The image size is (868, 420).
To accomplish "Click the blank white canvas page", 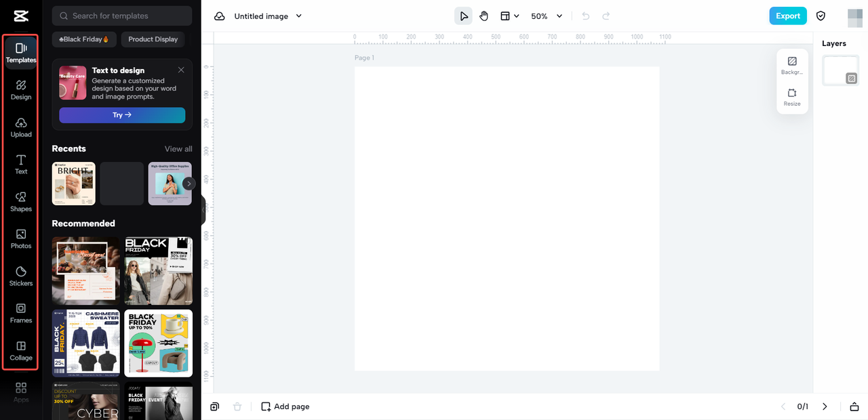I will [x=507, y=218].
